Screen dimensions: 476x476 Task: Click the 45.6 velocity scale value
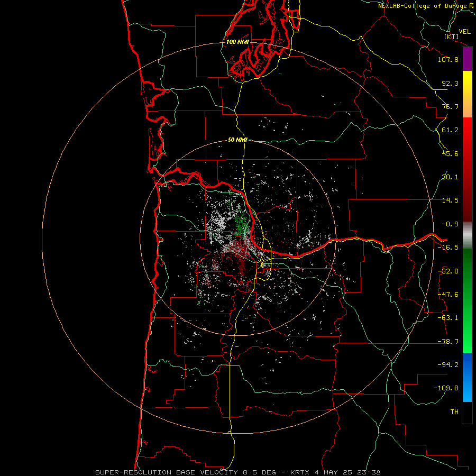point(450,153)
